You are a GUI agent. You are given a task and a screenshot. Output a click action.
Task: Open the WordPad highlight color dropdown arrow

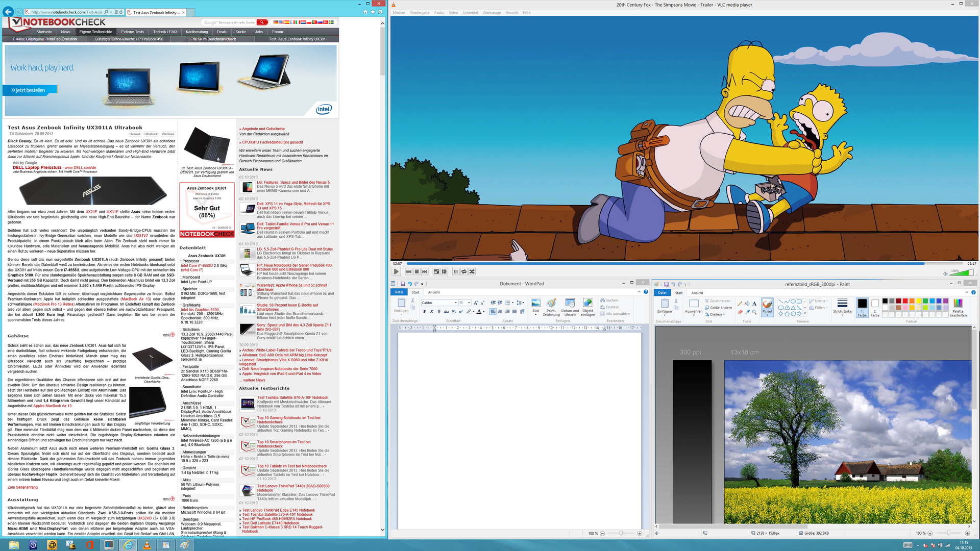point(474,312)
